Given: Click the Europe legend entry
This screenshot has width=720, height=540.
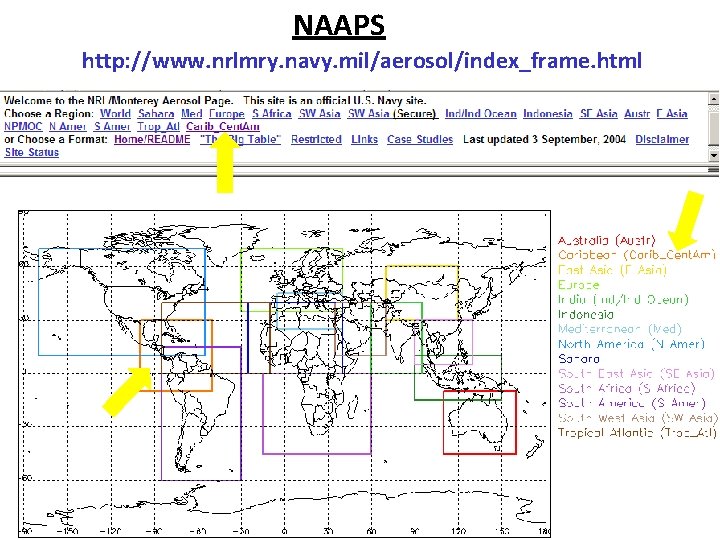Looking at the screenshot, I should (x=579, y=285).
